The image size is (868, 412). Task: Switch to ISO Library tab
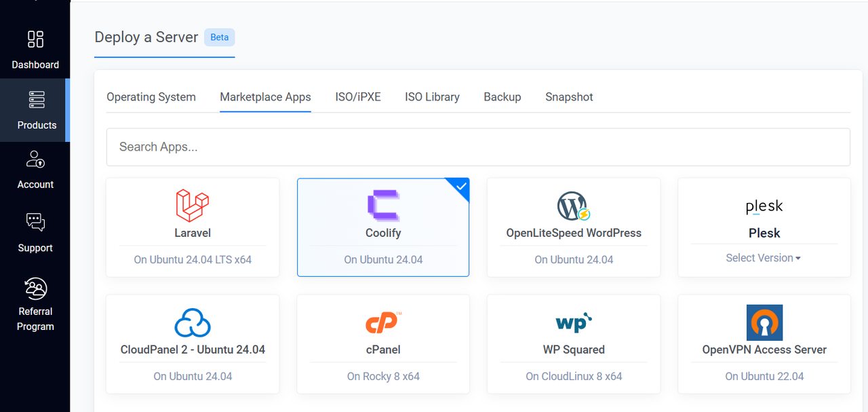coord(432,97)
